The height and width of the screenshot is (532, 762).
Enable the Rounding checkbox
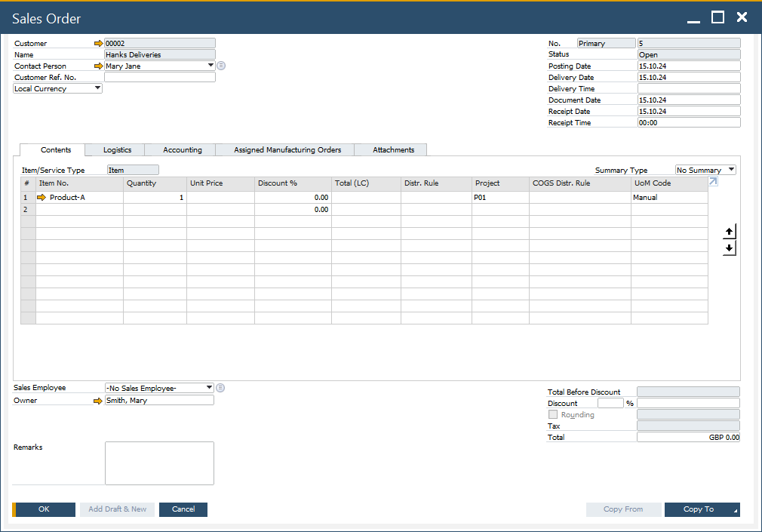[553, 414]
